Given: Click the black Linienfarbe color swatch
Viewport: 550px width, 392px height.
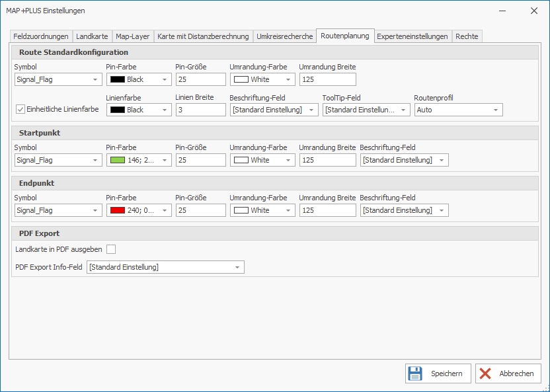Looking at the screenshot, I should point(118,110).
